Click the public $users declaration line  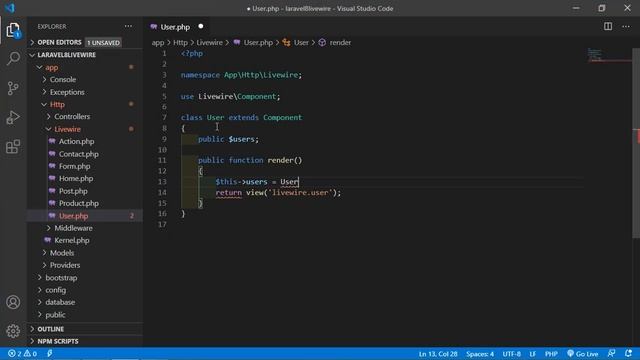[228, 139]
